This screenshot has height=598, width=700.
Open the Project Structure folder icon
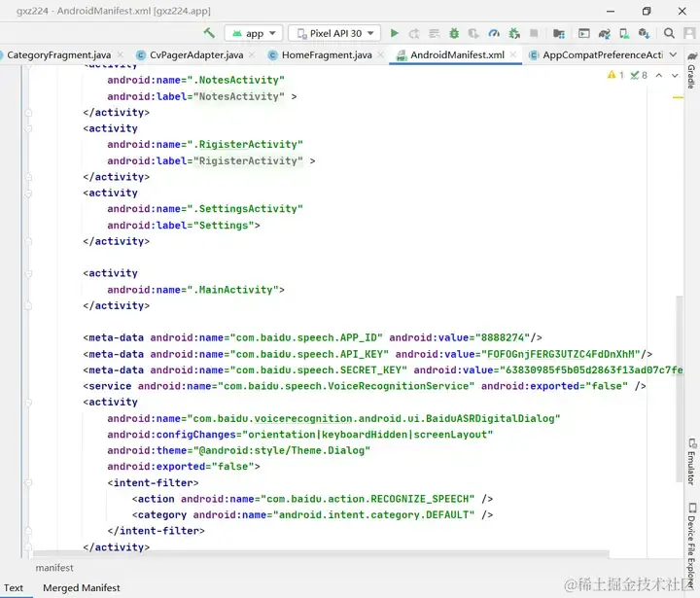558,33
